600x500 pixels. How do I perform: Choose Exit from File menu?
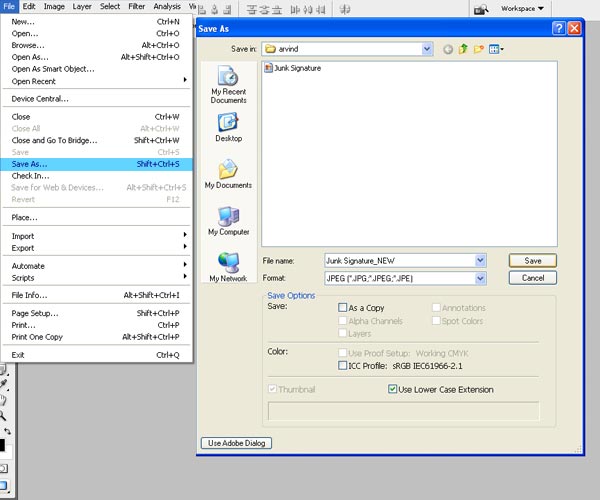click(x=96, y=355)
